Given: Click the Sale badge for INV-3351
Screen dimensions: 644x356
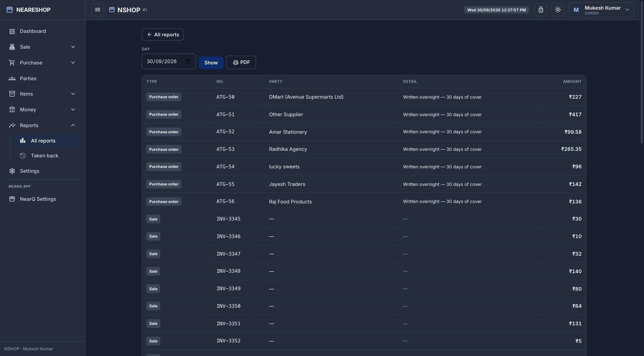Looking at the screenshot, I should tap(153, 324).
